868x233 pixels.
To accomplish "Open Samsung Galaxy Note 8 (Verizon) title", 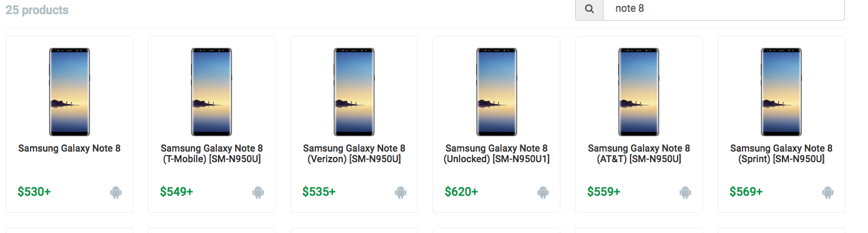I will point(354,153).
